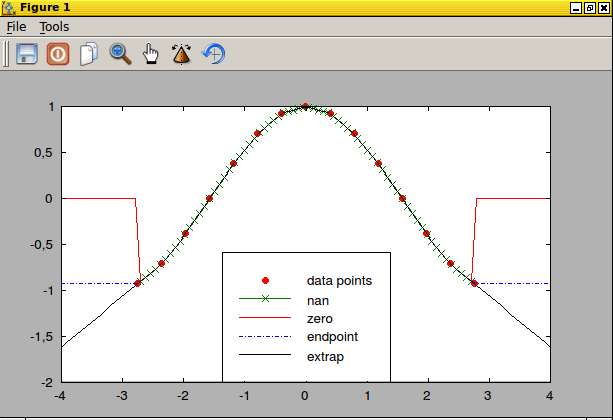The width and height of the screenshot is (613, 420).
Task: Open the File menu
Action: [x=16, y=27]
